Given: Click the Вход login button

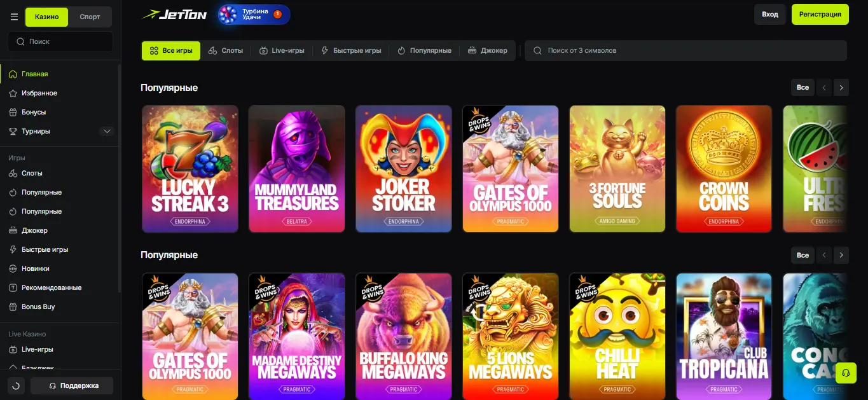Looking at the screenshot, I should pos(770,14).
